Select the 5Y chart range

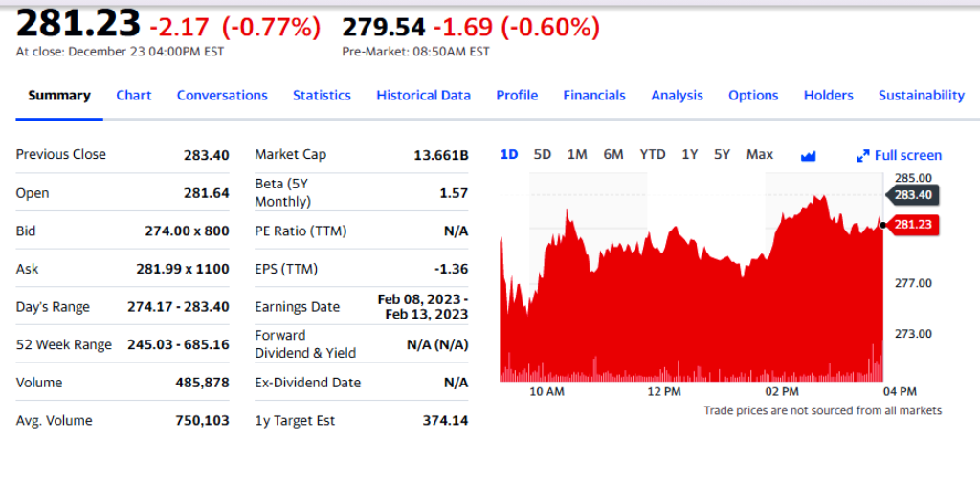(x=722, y=154)
